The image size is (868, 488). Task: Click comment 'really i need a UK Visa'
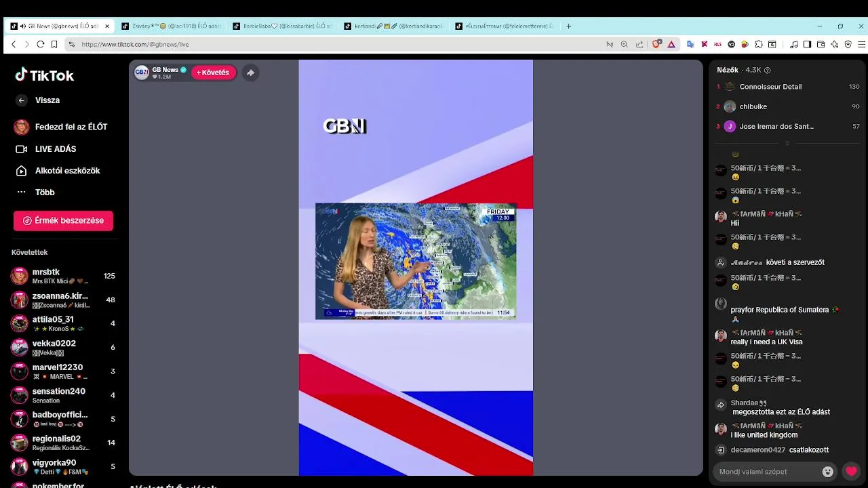[766, 342]
